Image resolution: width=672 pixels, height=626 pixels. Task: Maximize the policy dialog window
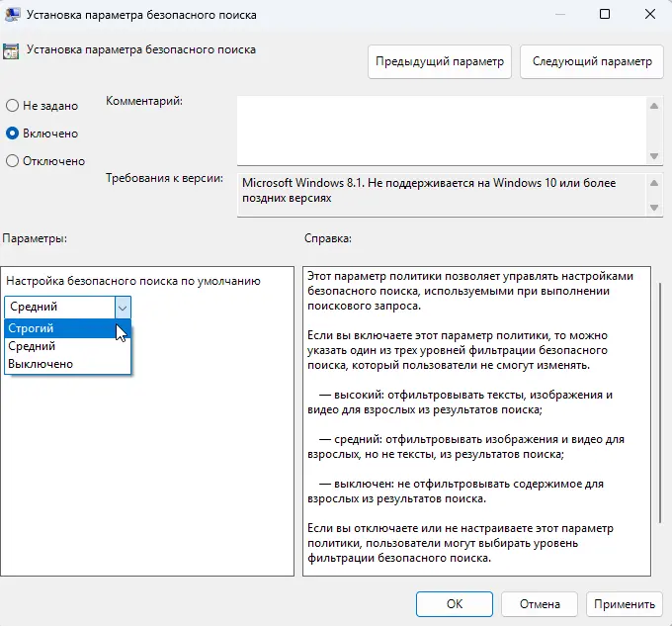click(605, 14)
